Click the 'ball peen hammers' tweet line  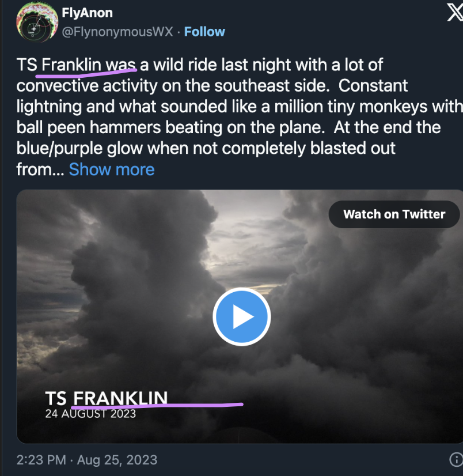coord(228,127)
